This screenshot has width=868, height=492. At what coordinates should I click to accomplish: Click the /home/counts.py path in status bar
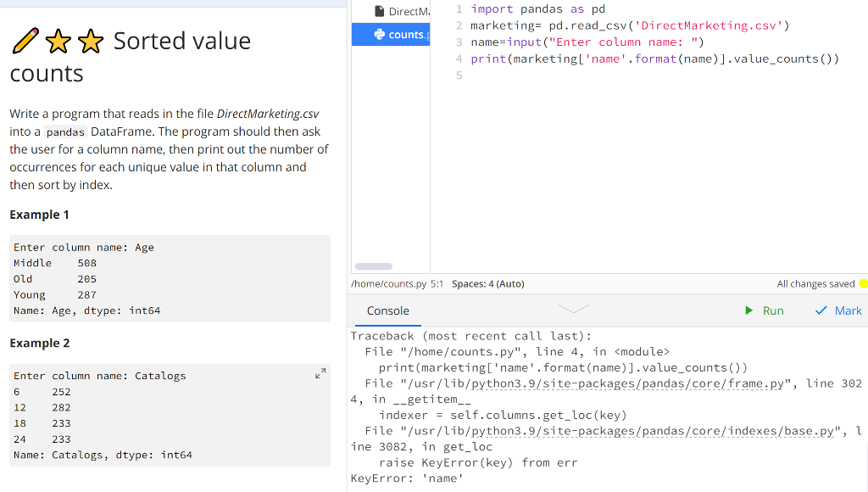[x=388, y=283]
